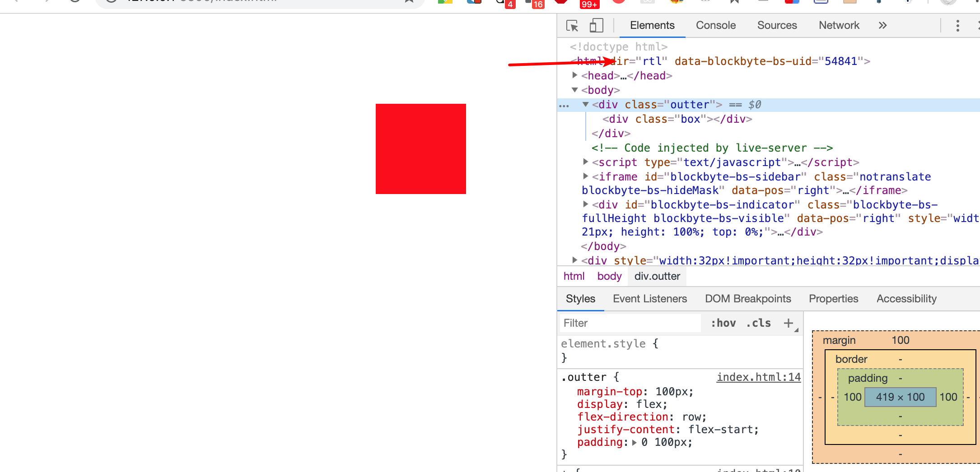Open the Network tab

pyautogui.click(x=839, y=25)
